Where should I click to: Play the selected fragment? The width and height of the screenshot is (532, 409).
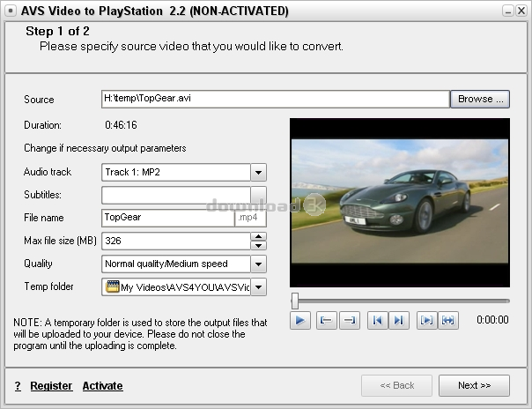pyautogui.click(x=427, y=320)
